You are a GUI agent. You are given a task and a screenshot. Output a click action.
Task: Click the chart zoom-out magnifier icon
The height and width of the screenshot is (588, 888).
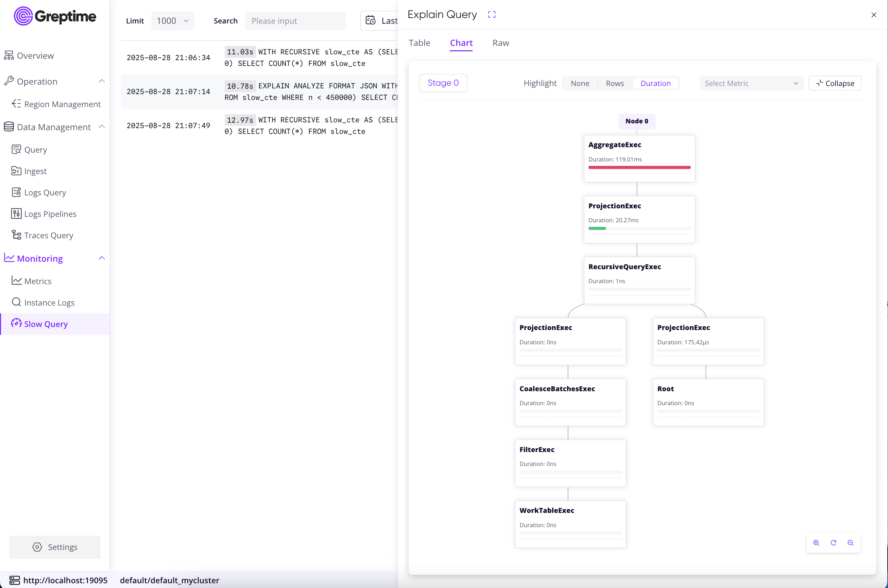851,542
